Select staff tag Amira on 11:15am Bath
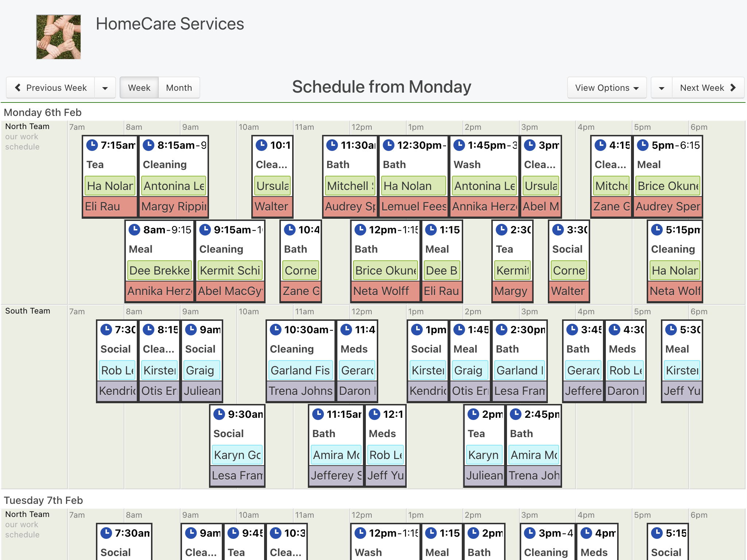 pos(336,455)
